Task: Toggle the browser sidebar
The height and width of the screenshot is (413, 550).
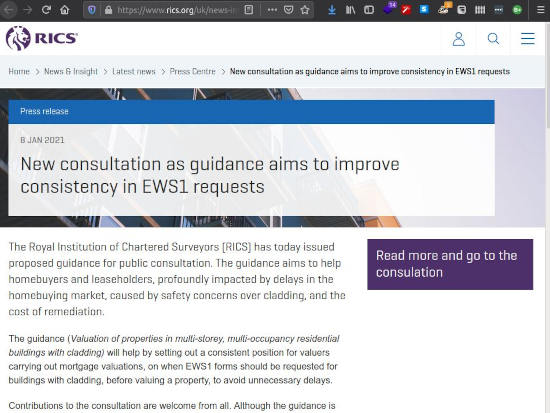Action: coord(369,10)
